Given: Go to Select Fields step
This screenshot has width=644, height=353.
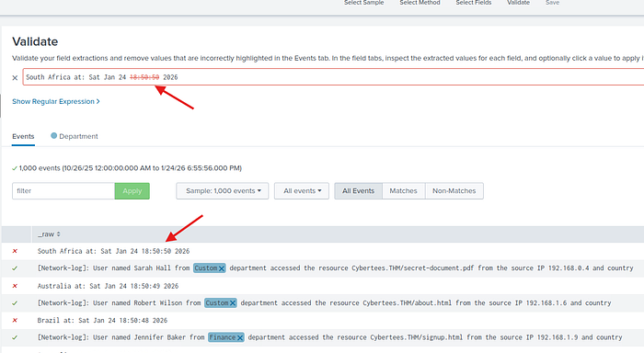Looking at the screenshot, I should (x=474, y=3).
